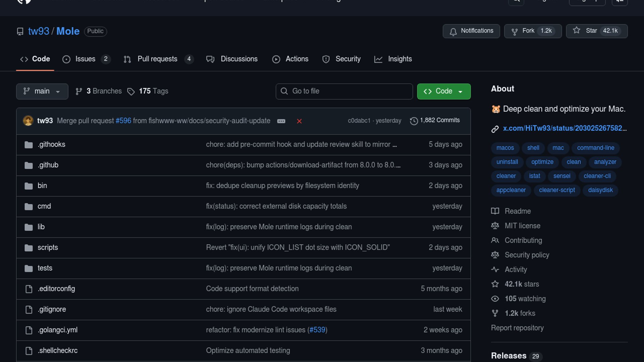
Task: Expand the green Code dropdown
Action: pyautogui.click(x=443, y=91)
